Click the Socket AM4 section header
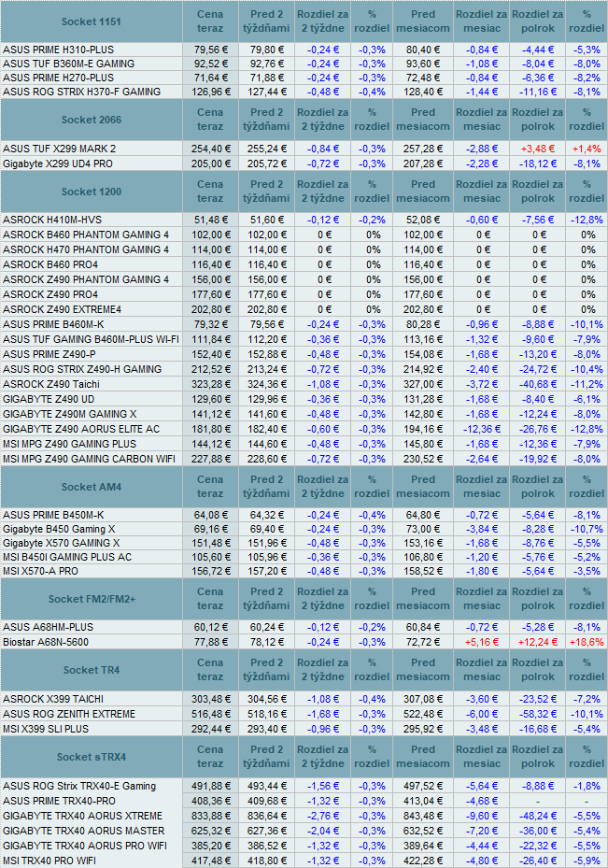608x868 pixels. click(92, 487)
